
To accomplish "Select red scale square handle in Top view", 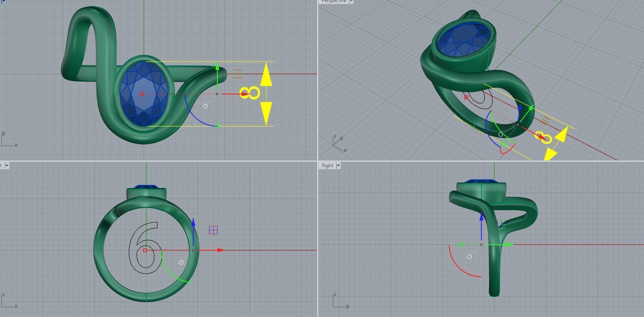I will [x=142, y=94].
